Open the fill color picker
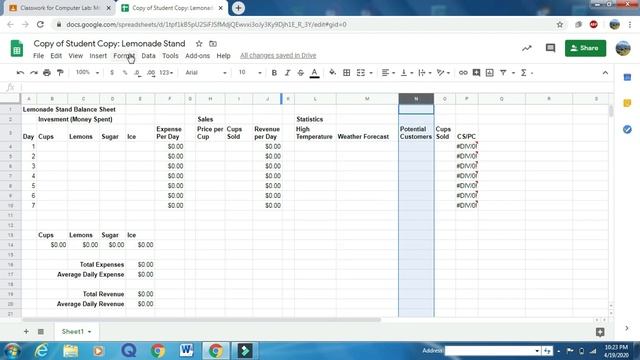This screenshot has width=640, height=360. [x=333, y=73]
